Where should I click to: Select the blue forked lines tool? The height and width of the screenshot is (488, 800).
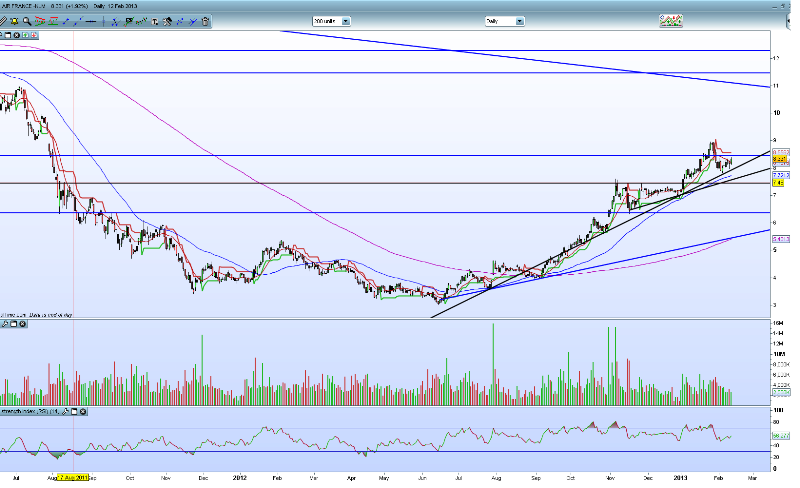(x=193, y=21)
